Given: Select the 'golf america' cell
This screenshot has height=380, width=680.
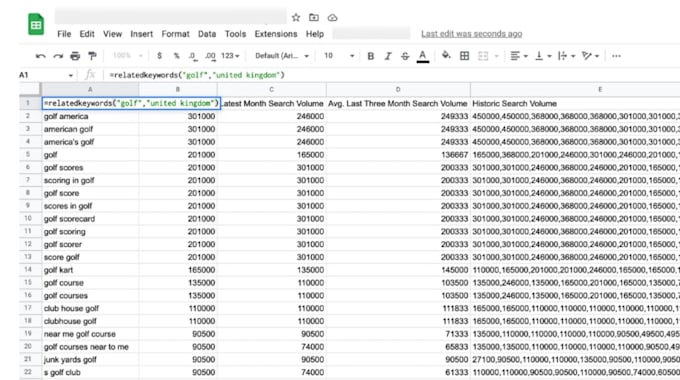Looking at the screenshot, I should point(90,116).
